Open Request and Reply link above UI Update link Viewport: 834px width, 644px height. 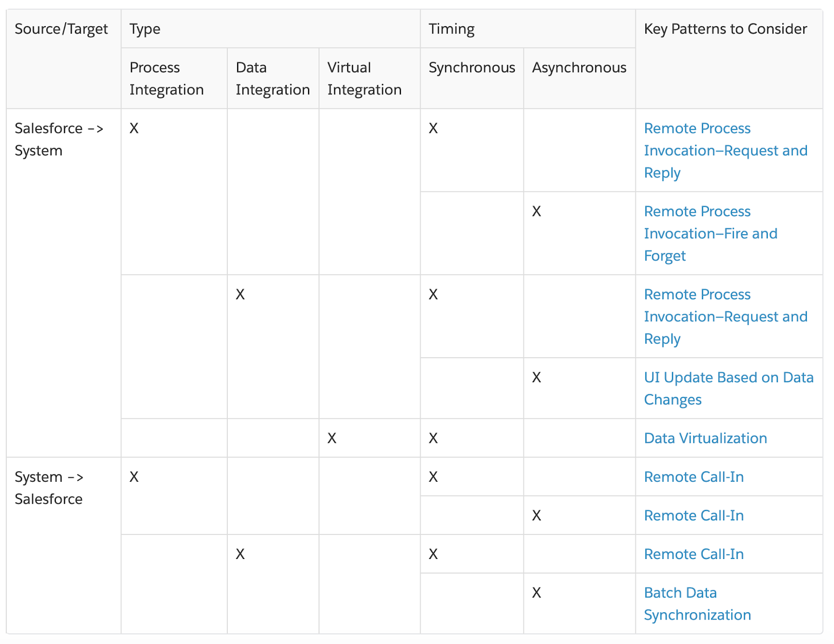[725, 317]
